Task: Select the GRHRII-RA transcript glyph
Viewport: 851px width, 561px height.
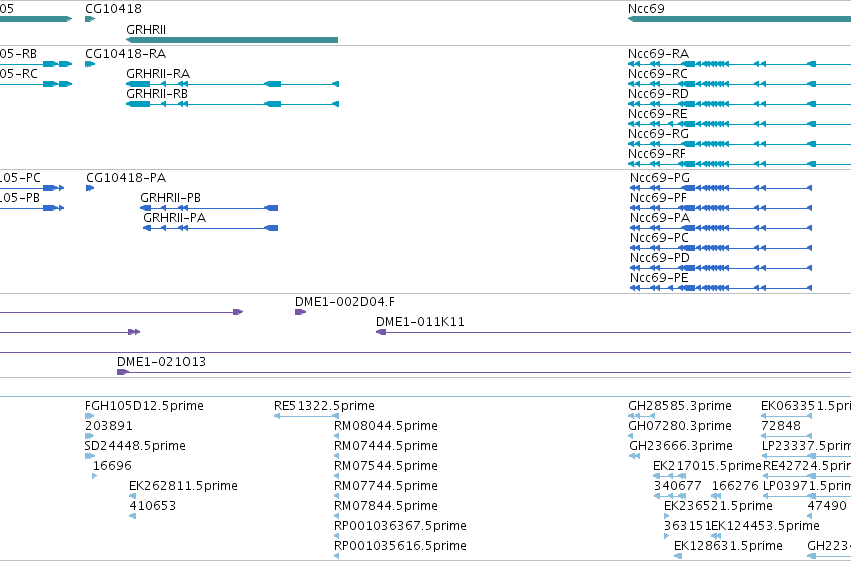Action: pos(232,84)
